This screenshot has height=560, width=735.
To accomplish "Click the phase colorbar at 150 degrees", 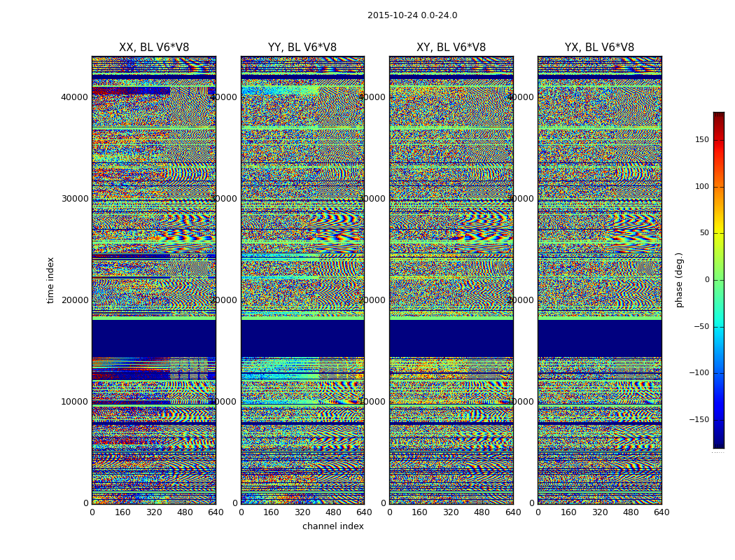I will 719,139.
